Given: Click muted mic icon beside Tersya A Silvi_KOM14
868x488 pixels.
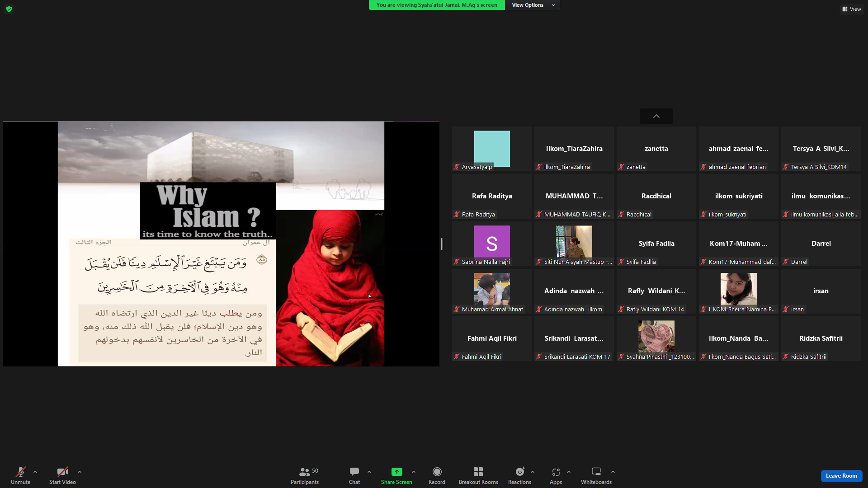Looking at the screenshot, I should click(x=786, y=167).
